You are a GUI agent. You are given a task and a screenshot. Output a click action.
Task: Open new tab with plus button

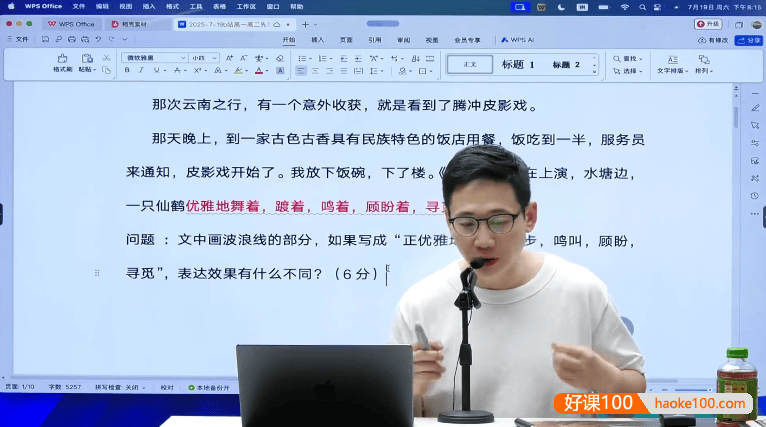pyautogui.click(x=305, y=24)
